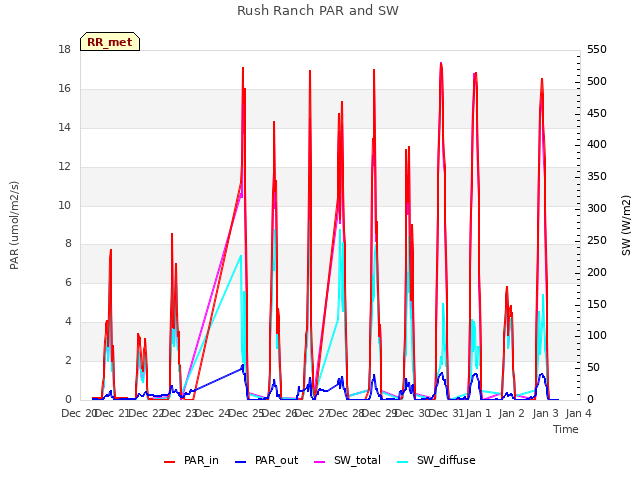Click the 550 value on right axis
The width and height of the screenshot is (640, 480).
[597, 50]
